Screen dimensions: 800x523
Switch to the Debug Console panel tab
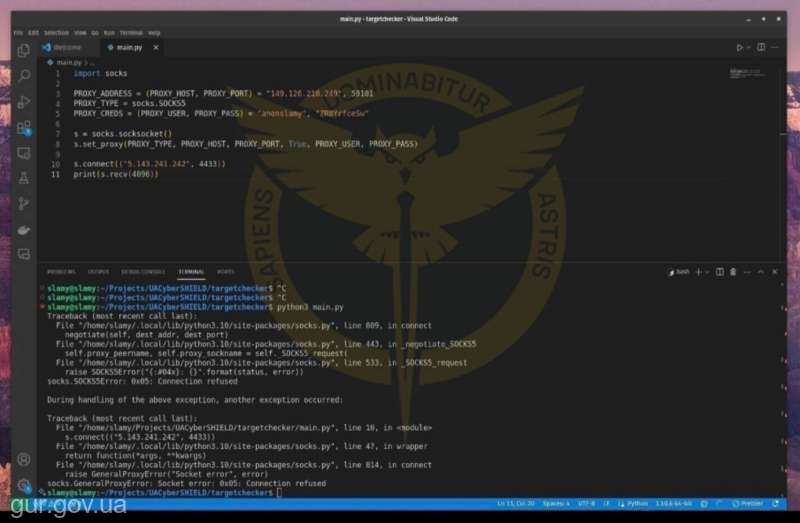(x=143, y=271)
